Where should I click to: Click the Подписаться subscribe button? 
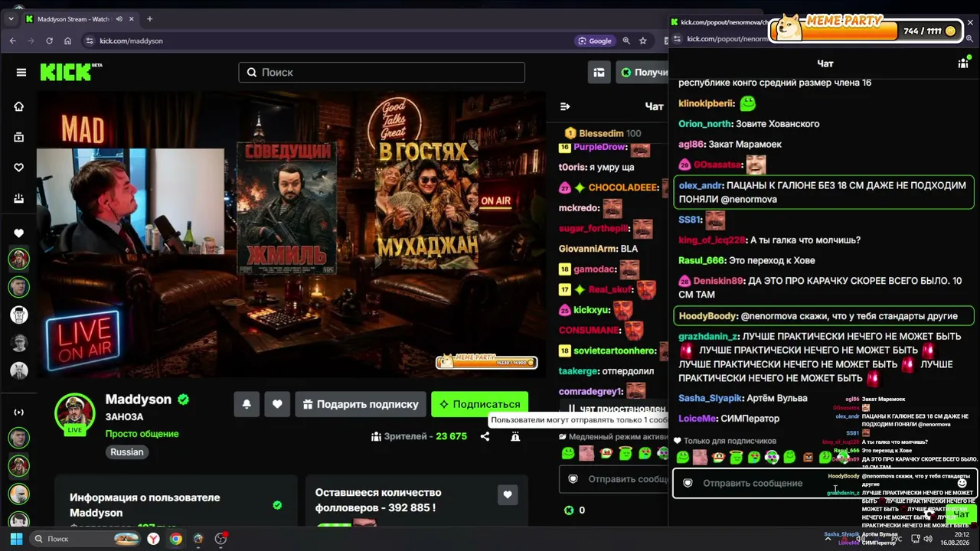pyautogui.click(x=479, y=404)
